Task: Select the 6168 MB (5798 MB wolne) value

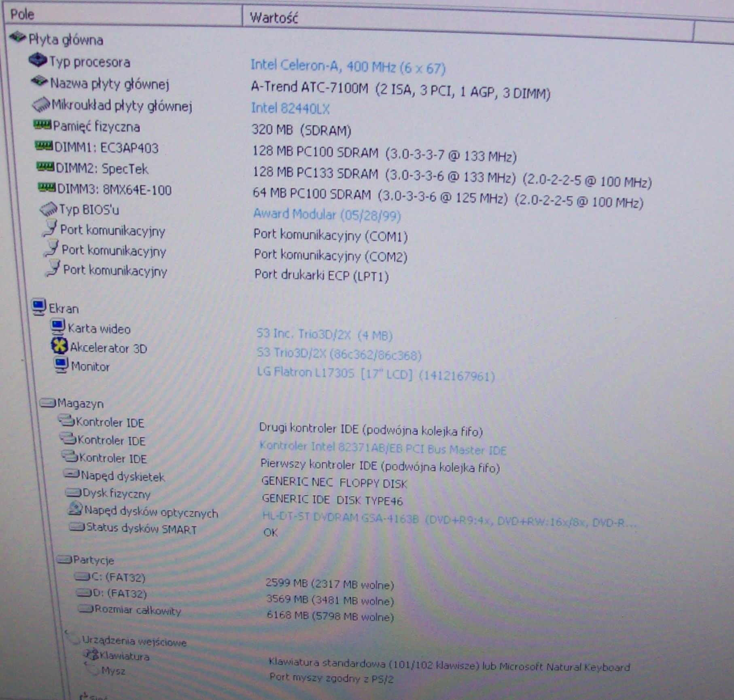Action: point(331,616)
